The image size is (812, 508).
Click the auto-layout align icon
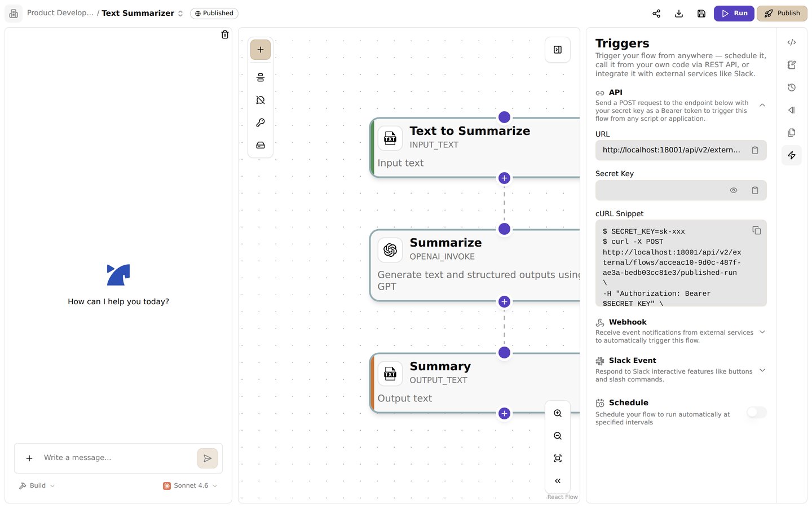pos(261,77)
